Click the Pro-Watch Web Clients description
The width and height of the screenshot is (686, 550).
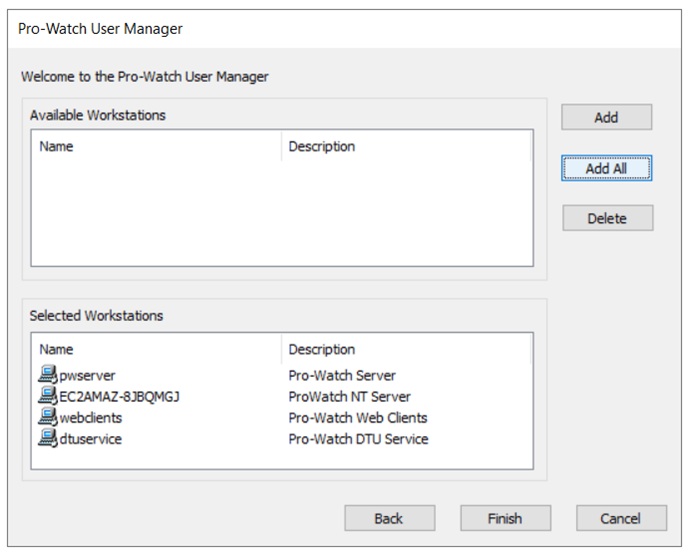[358, 417]
